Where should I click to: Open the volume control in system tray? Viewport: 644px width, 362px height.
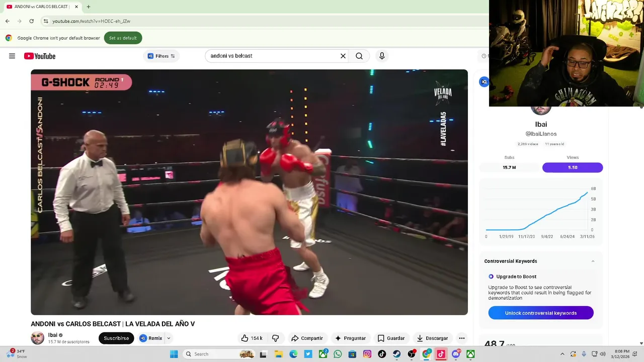604,354
